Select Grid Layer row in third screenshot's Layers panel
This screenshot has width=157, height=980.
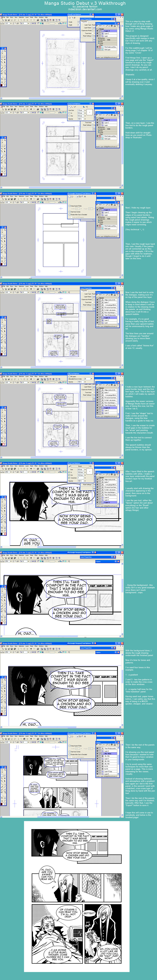tap(106, 229)
